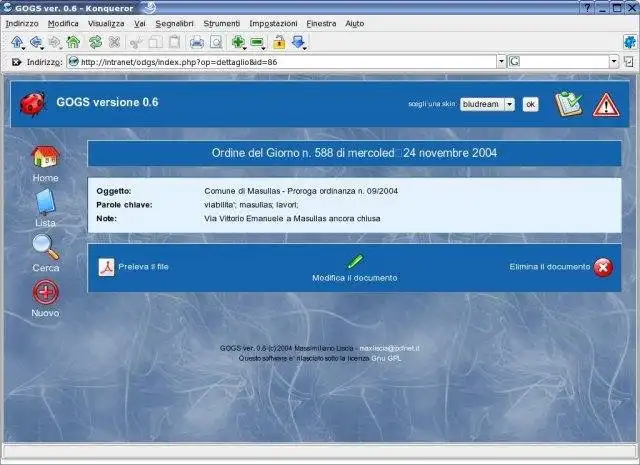
Task: Click the Konqueror gear animation icon
Action: (x=630, y=42)
